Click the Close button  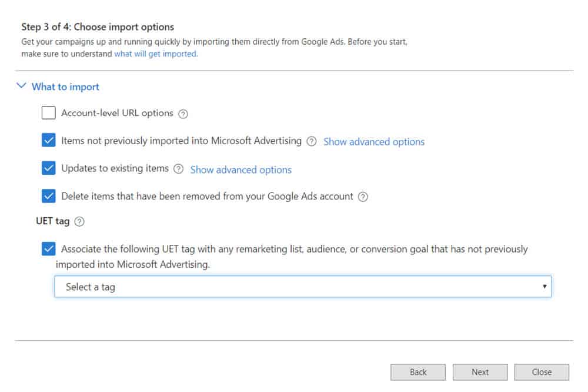tap(542, 372)
